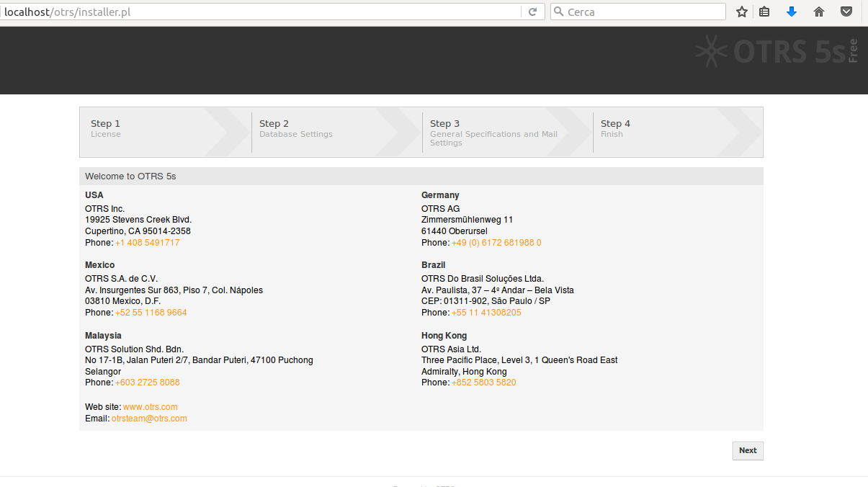Click the Brazil phone +55 11 41308205
The image size is (868, 487).
point(486,313)
